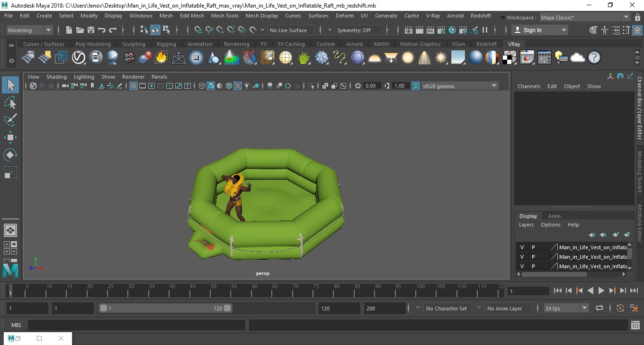This screenshot has width=644, height=345.
Task: Click the V-Ray sun light icon
Action: click(441, 58)
